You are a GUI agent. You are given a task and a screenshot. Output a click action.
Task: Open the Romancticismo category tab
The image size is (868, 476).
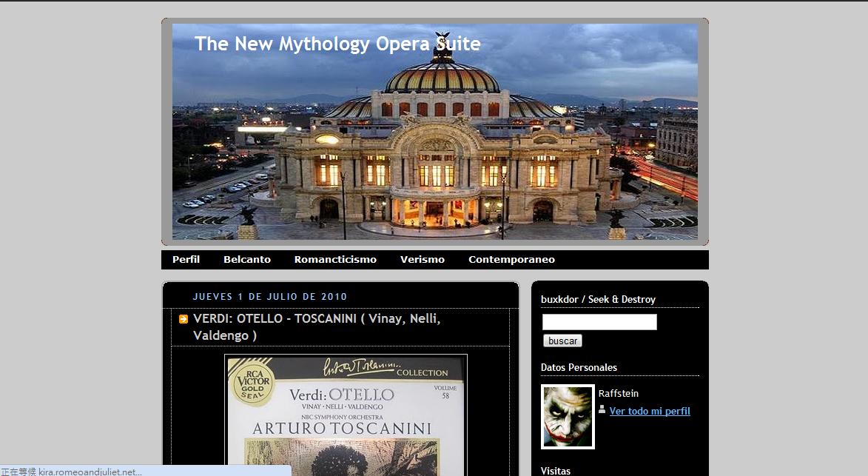pyautogui.click(x=335, y=260)
